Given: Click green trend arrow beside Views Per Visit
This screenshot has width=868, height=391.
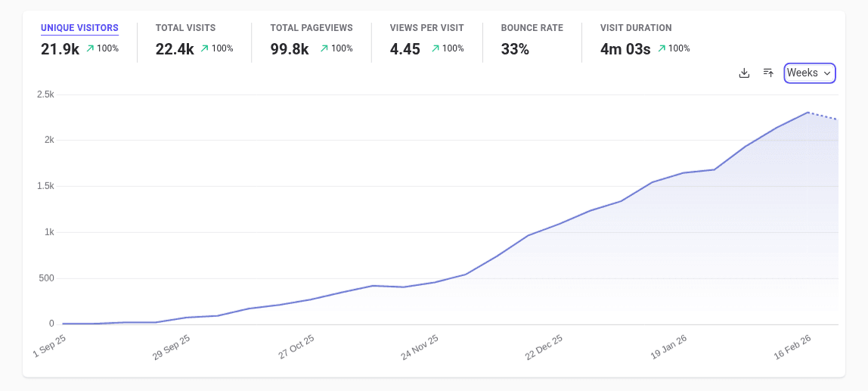Looking at the screenshot, I should [x=436, y=48].
